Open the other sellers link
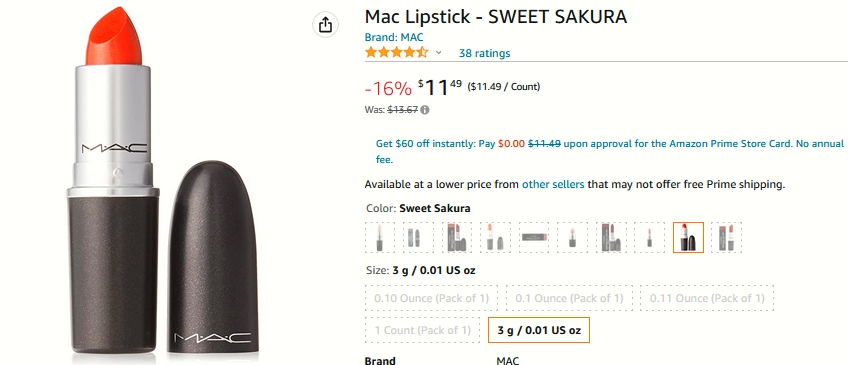 [x=553, y=184]
